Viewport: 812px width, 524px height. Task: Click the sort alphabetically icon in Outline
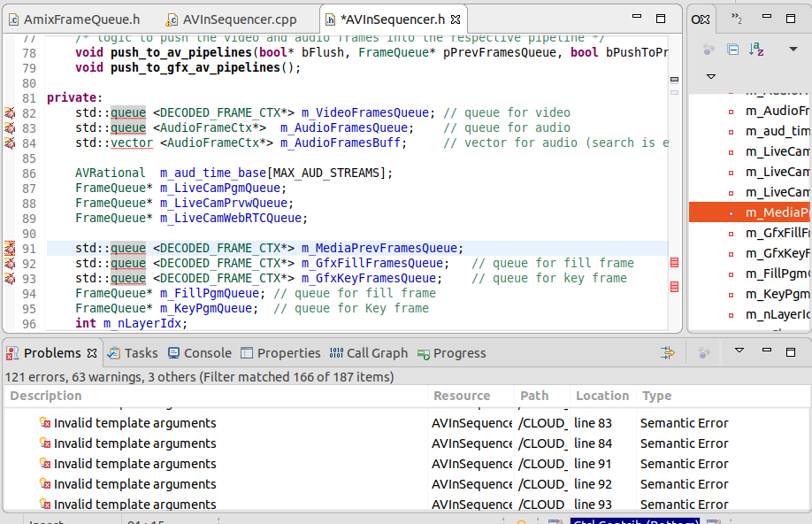tap(756, 50)
